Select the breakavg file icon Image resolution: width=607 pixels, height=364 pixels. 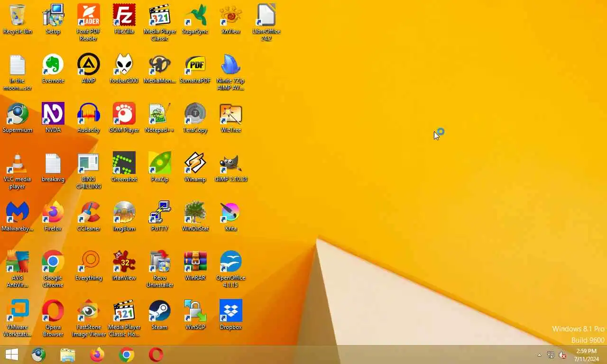(53, 167)
